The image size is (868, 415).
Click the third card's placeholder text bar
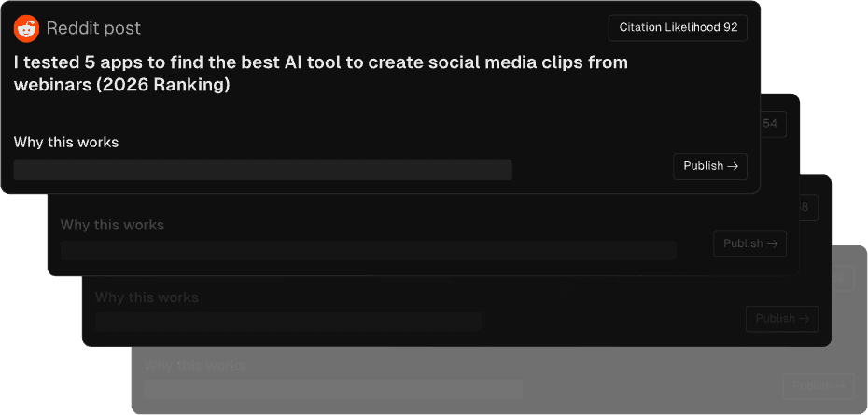coord(287,322)
